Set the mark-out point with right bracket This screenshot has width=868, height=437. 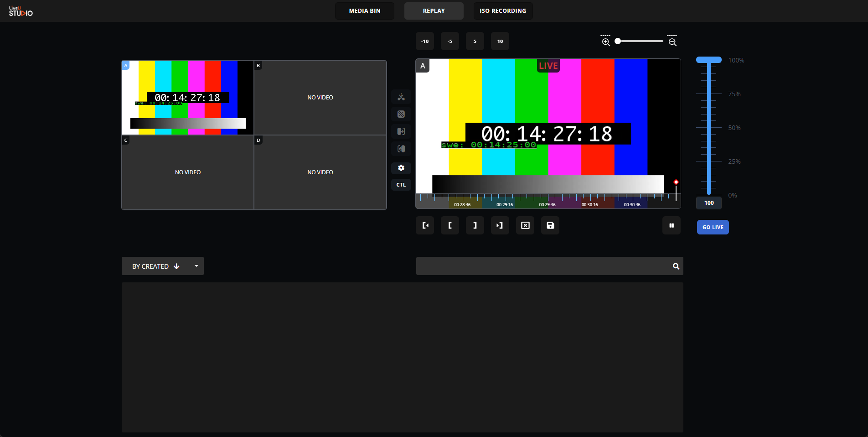click(x=475, y=225)
